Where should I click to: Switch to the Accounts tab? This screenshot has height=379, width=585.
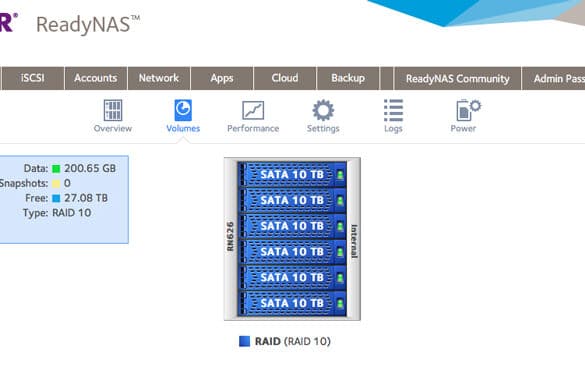pos(96,78)
